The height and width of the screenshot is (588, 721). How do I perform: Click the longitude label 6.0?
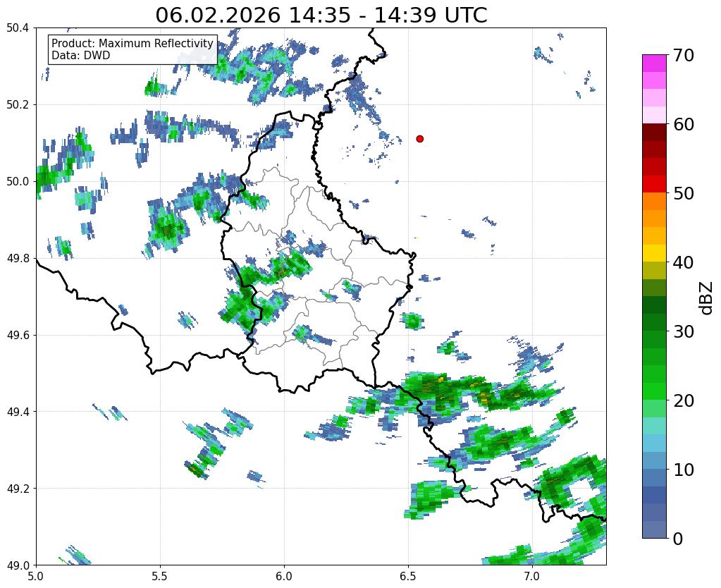click(x=284, y=575)
